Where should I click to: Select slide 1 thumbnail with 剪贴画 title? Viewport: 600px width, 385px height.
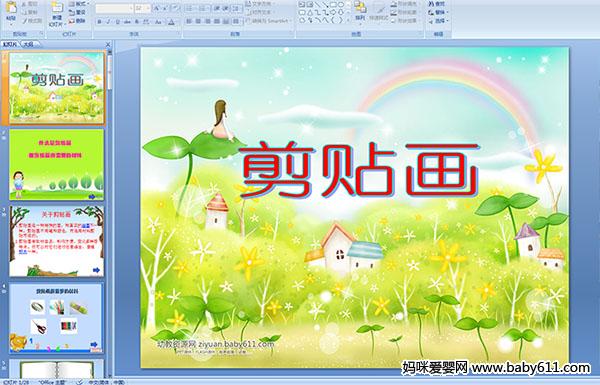pyautogui.click(x=57, y=88)
